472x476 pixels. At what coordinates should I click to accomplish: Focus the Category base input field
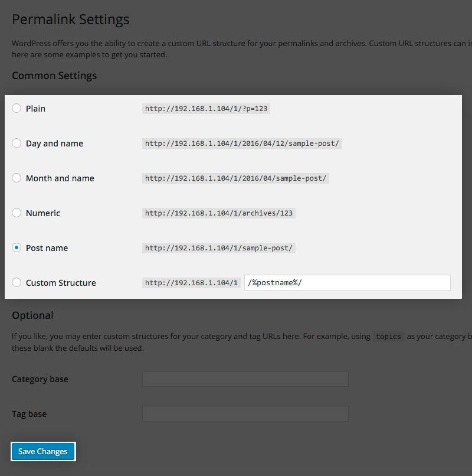point(245,379)
